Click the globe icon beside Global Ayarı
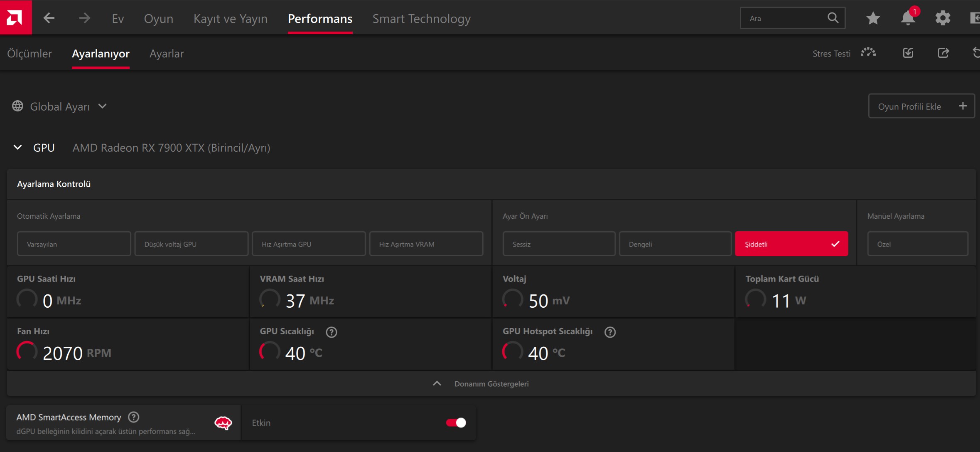The width and height of the screenshot is (980, 452). 17,106
